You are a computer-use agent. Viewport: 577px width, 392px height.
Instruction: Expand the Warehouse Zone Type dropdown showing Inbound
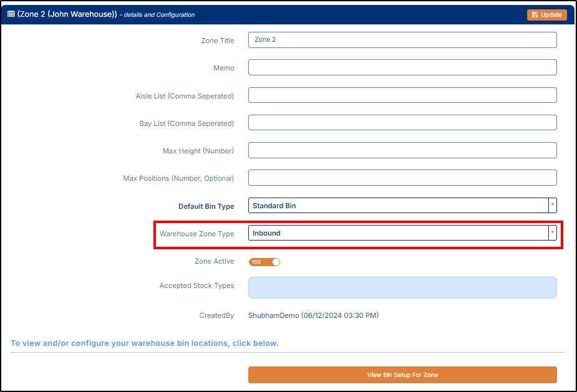(x=398, y=233)
